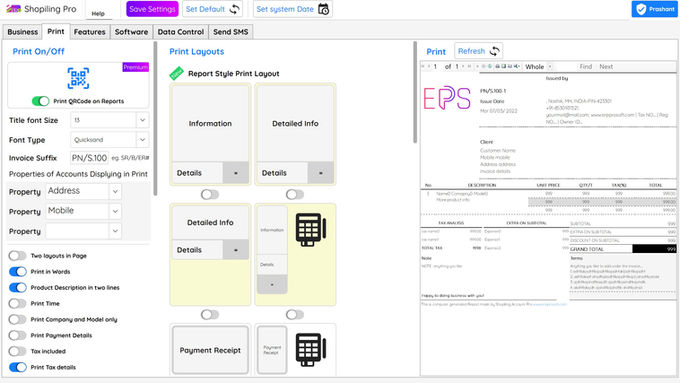Click the current page number field
This screenshot has height=383, width=680.
[436, 66]
